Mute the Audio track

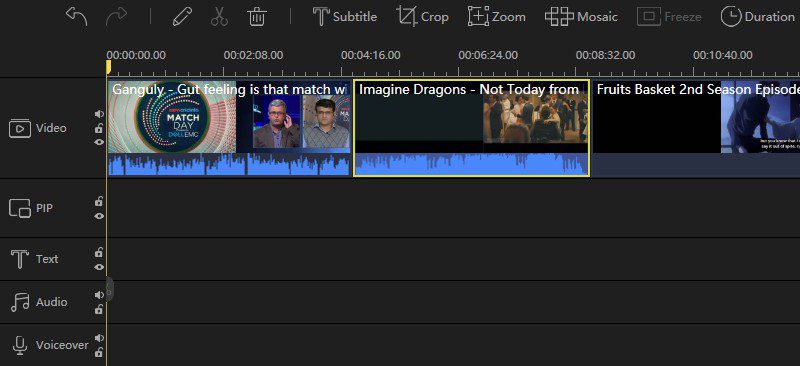(x=99, y=295)
